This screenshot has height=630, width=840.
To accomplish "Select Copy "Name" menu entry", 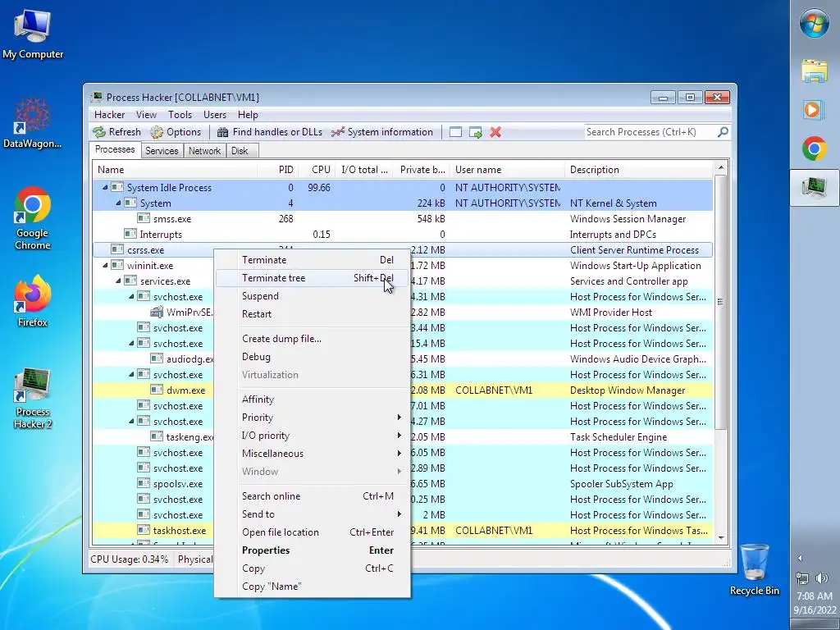I will coord(313,587).
